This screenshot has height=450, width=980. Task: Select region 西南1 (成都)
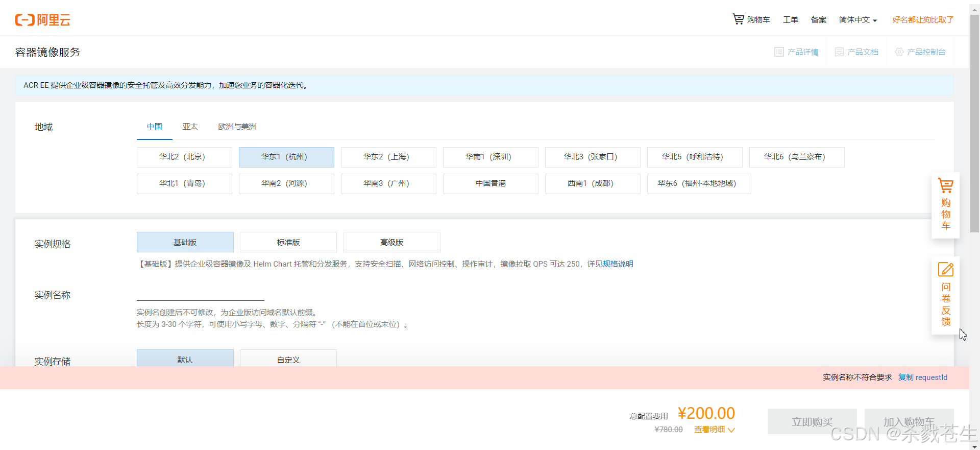pos(593,184)
